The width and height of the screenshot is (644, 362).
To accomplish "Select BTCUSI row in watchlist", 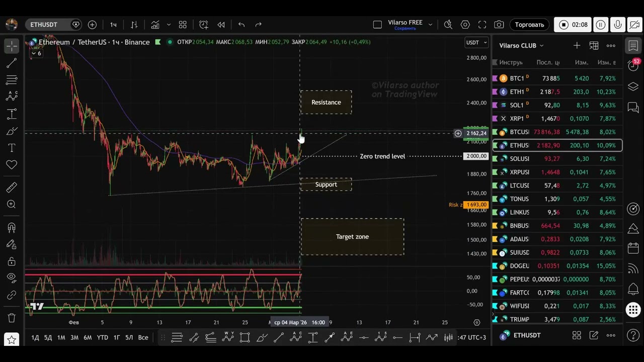I will pos(557,132).
